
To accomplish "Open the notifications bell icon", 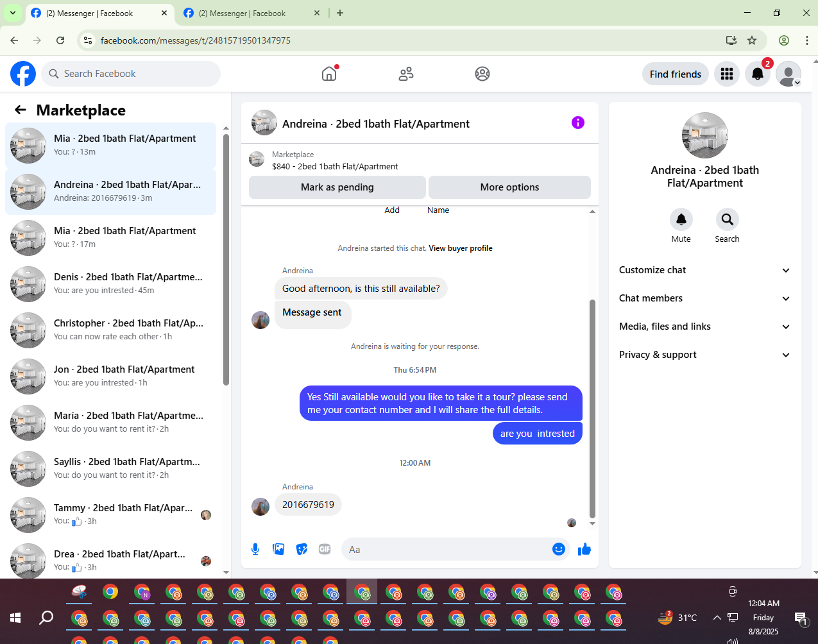I will (x=758, y=74).
